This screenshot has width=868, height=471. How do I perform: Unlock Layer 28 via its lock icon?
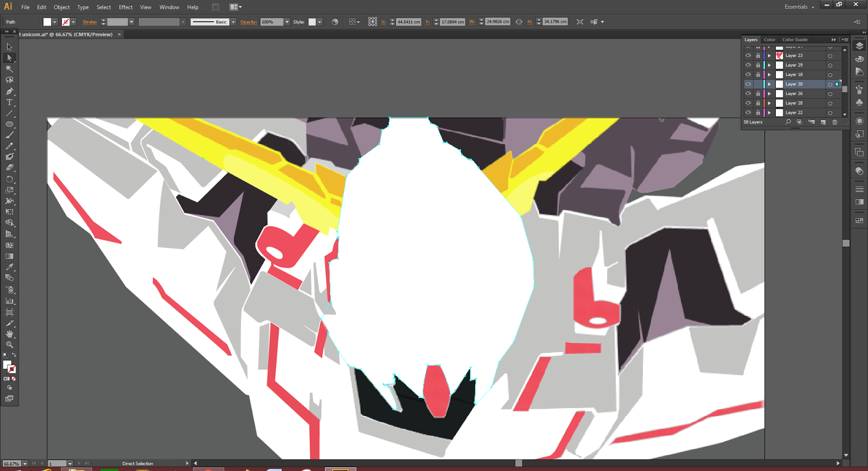coord(758,103)
